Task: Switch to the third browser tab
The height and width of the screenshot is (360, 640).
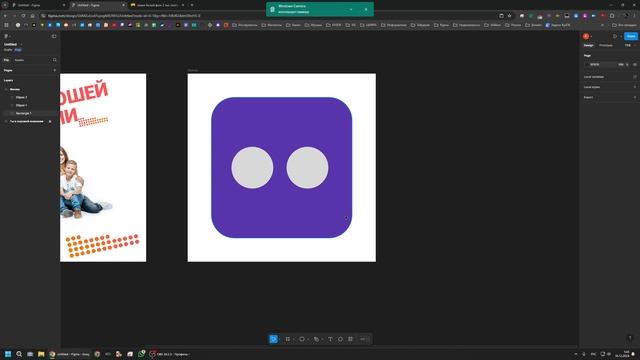Action: [x=157, y=5]
